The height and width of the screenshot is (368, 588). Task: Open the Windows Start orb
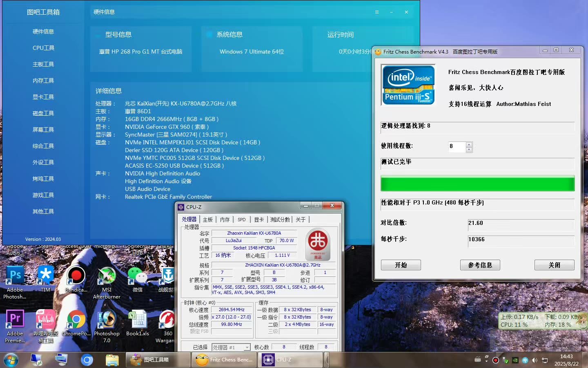pos(11,360)
